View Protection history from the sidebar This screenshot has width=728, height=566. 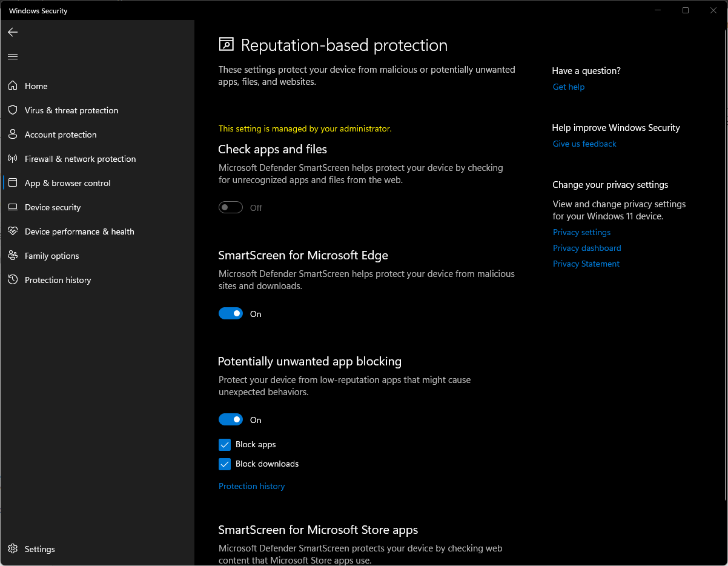click(x=58, y=279)
